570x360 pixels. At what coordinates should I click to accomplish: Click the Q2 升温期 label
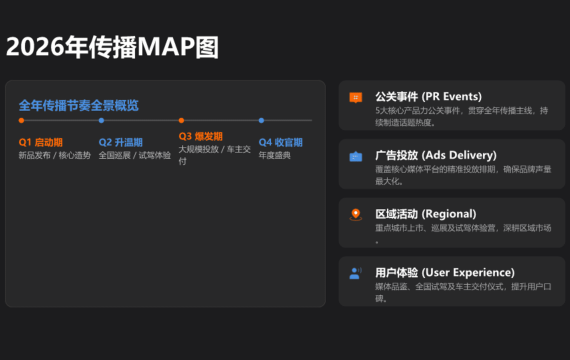pos(121,142)
